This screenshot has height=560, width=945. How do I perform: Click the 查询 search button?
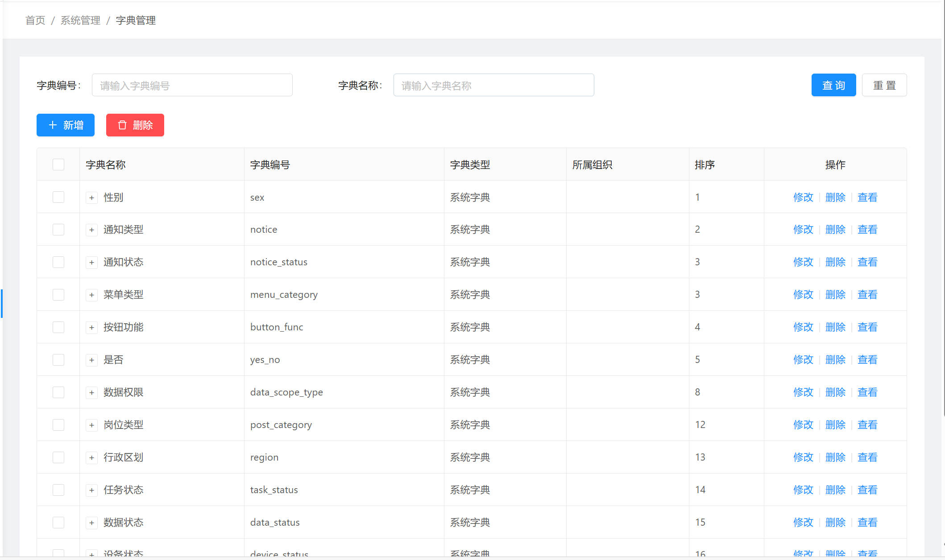pos(833,85)
